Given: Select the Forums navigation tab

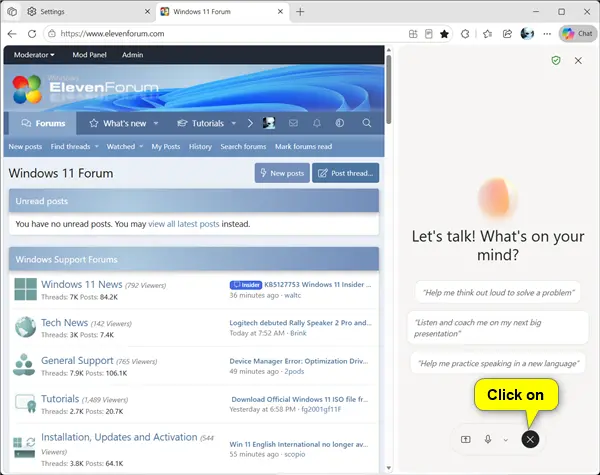Looking at the screenshot, I should 43,123.
